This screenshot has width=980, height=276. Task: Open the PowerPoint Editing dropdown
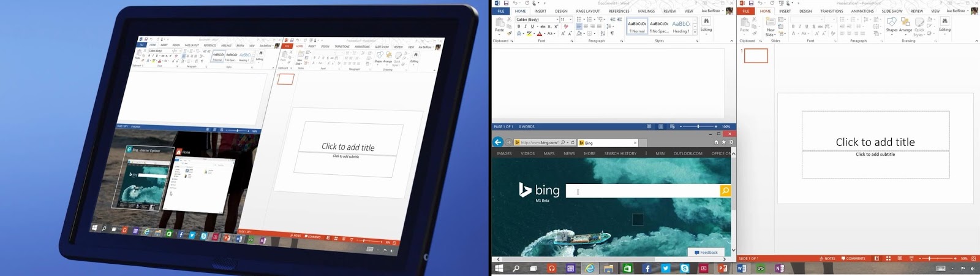point(945,25)
